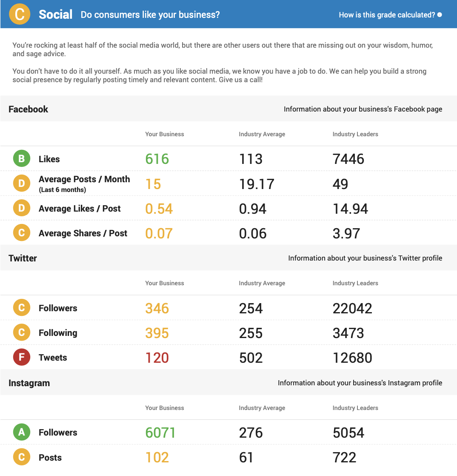Click the C grade icon beside Twitter Followers
This screenshot has width=457, height=476.
[22, 307]
